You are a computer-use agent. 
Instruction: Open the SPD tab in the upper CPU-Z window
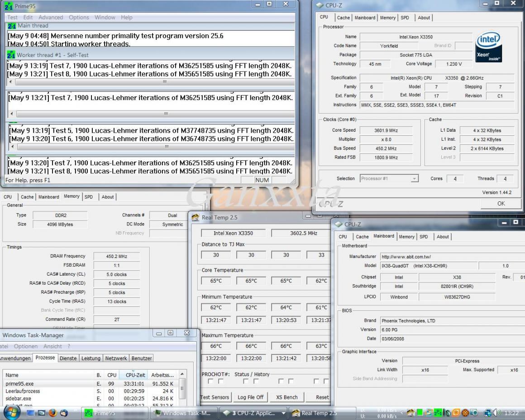405,18
